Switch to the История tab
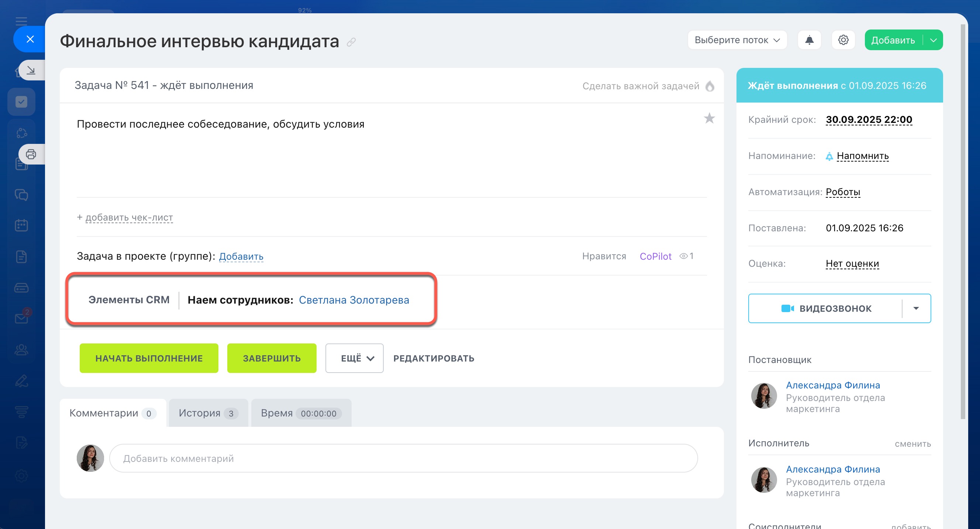The height and width of the screenshot is (529, 980). click(208, 413)
